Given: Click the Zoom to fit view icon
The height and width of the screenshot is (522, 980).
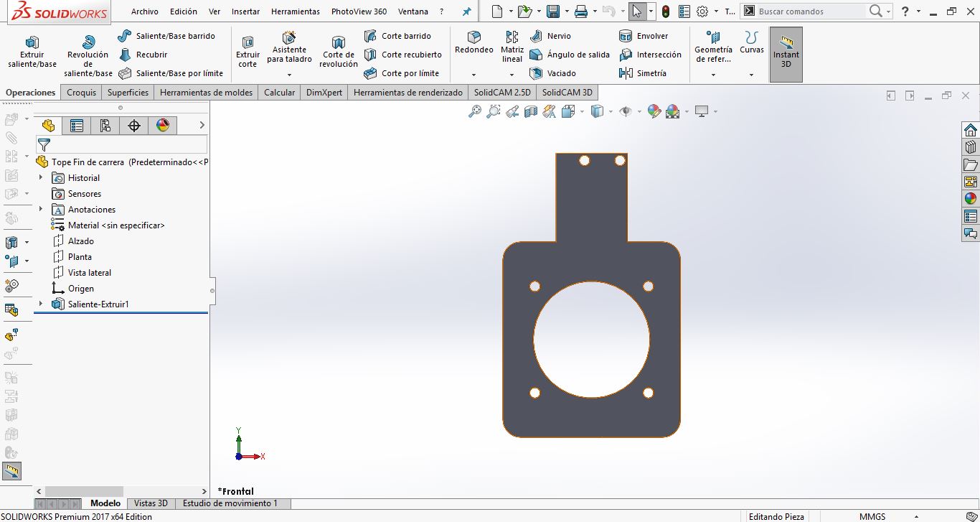Looking at the screenshot, I should pyautogui.click(x=474, y=111).
